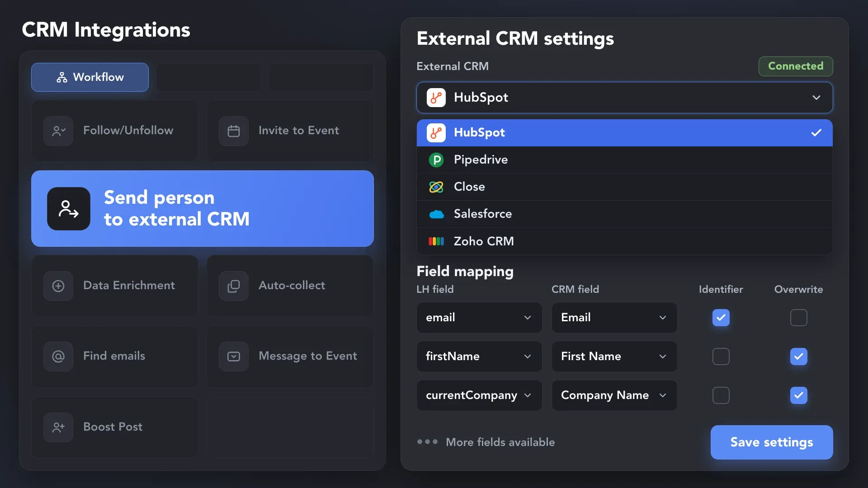This screenshot has width=868, height=488.
Task: Open the Find emails action card
Action: pos(115,357)
